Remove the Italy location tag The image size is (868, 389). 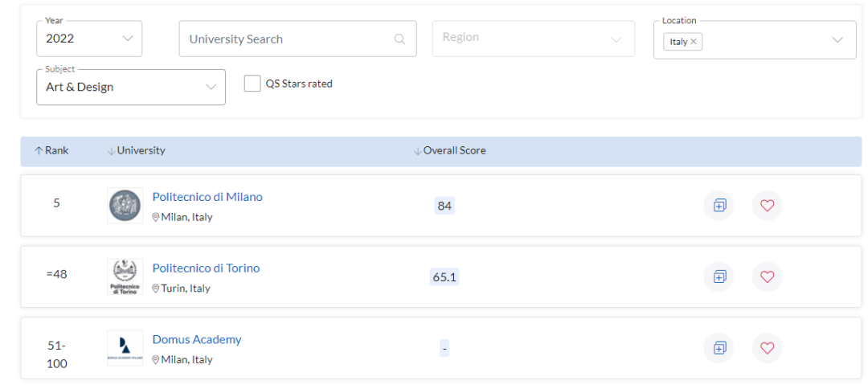coord(693,42)
